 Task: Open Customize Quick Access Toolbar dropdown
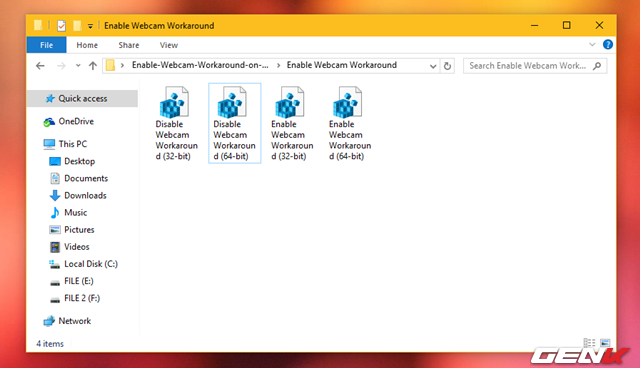coord(90,26)
